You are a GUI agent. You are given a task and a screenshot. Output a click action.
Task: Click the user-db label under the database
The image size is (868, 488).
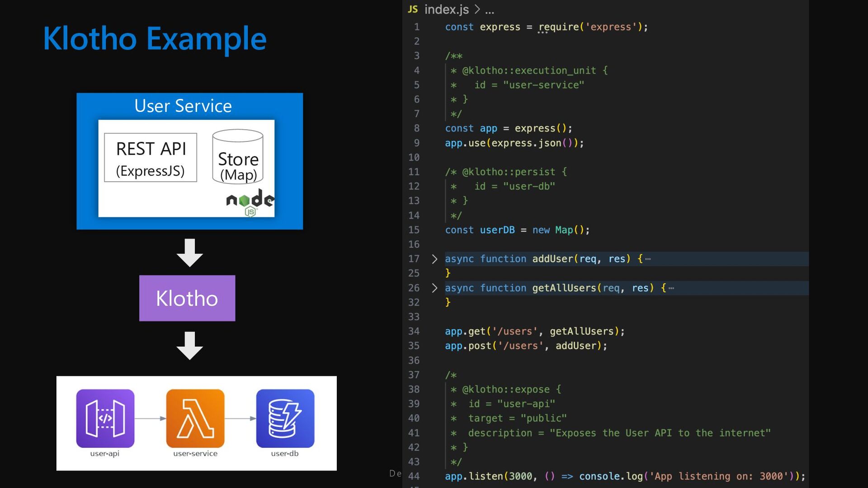click(x=285, y=453)
